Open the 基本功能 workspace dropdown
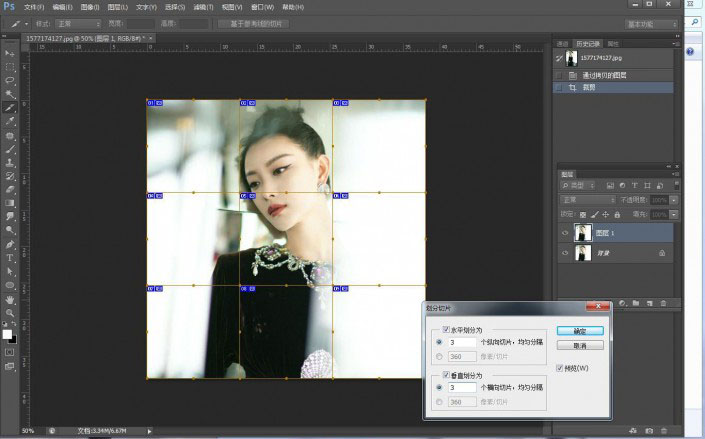705x439 pixels. (x=650, y=23)
